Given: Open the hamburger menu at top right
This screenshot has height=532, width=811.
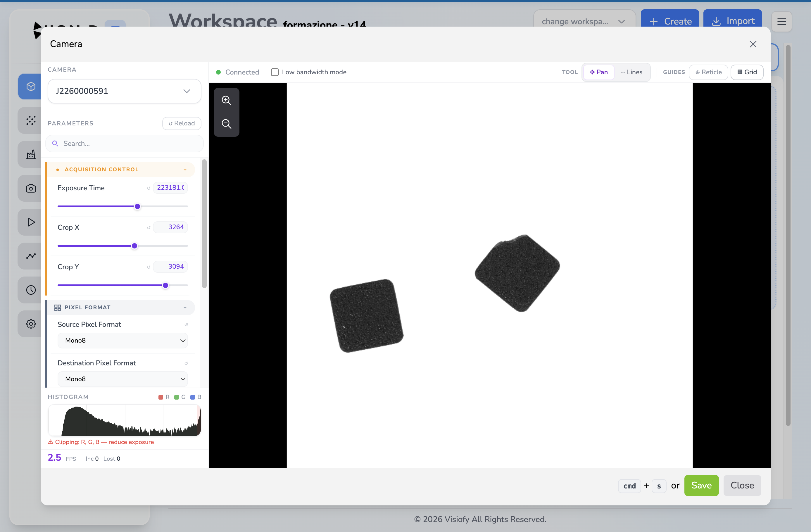Looking at the screenshot, I should [782, 21].
